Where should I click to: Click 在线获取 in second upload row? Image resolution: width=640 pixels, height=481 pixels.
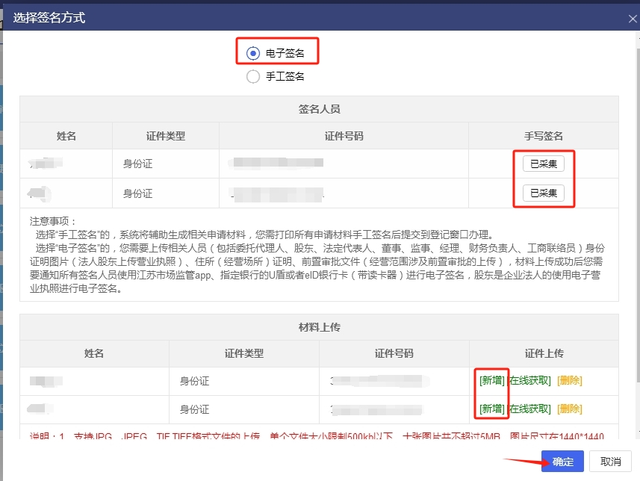point(530,409)
